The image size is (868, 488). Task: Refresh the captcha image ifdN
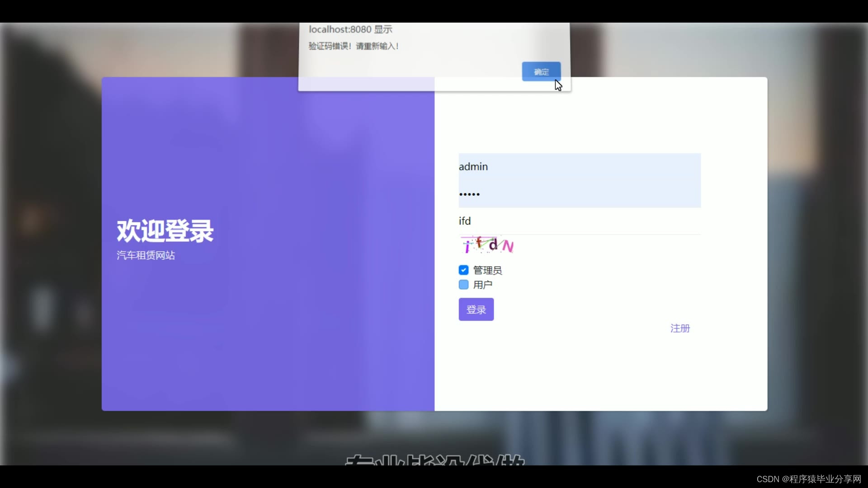point(487,245)
